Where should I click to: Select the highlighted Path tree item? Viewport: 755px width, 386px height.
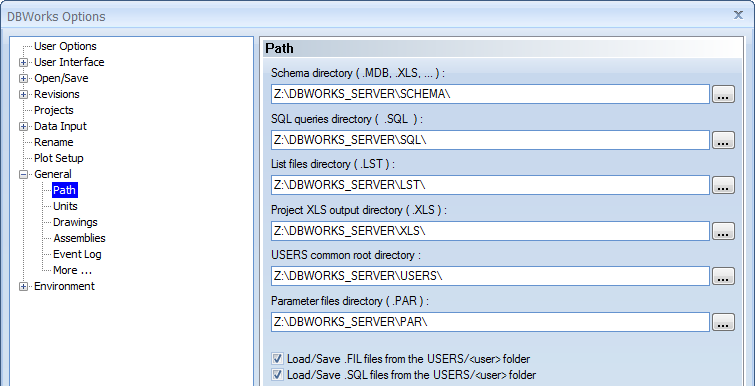tap(65, 190)
